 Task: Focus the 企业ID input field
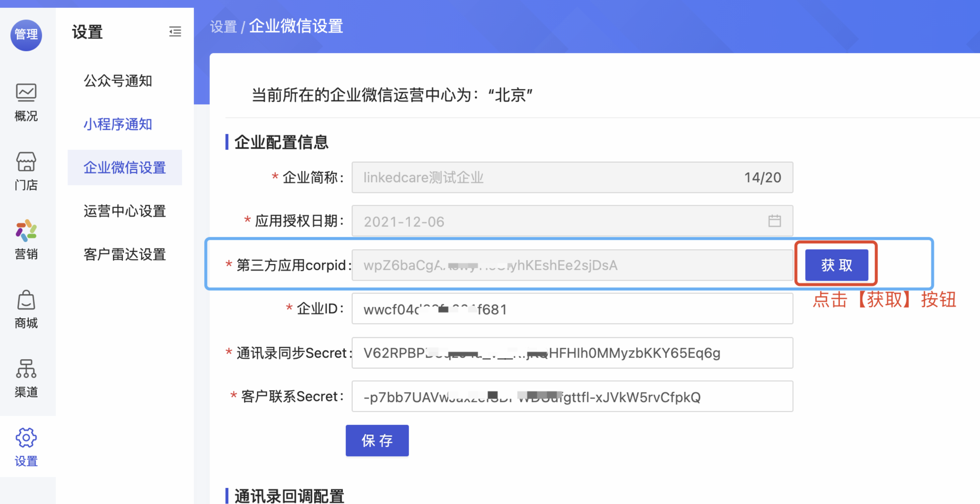pyautogui.click(x=572, y=309)
